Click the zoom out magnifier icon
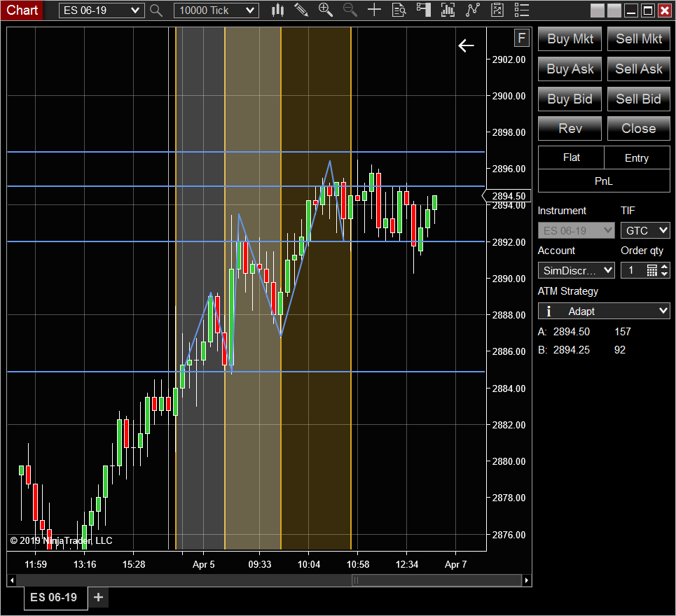This screenshot has width=676, height=616. click(350, 10)
